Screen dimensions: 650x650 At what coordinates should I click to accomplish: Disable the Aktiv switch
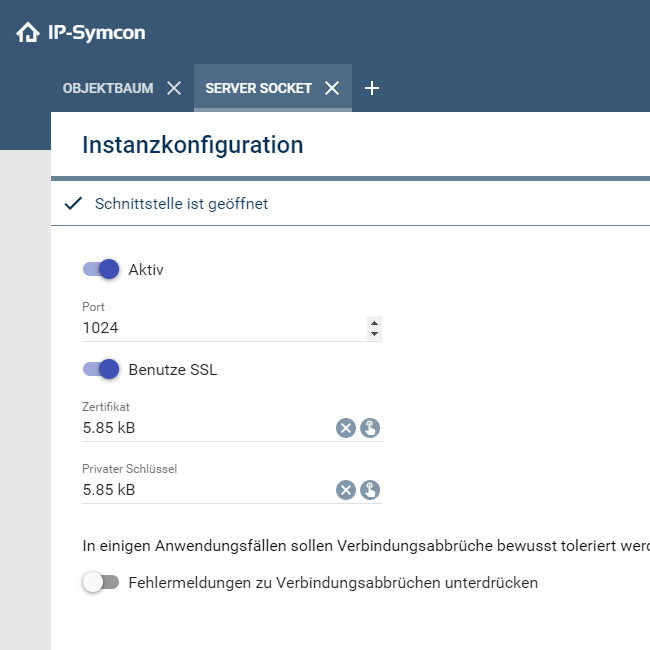point(101,270)
